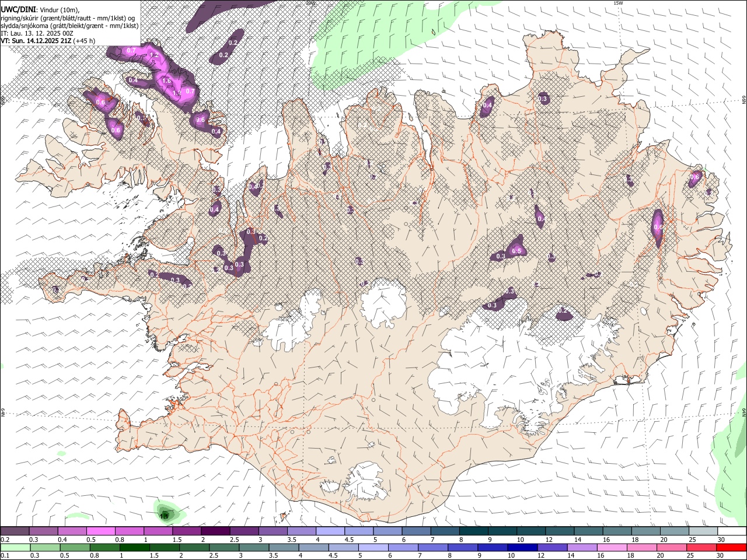747x560 pixels.
Task: Click the palest green 0.1–0.3 rain legend swatch
Action: click(15, 547)
